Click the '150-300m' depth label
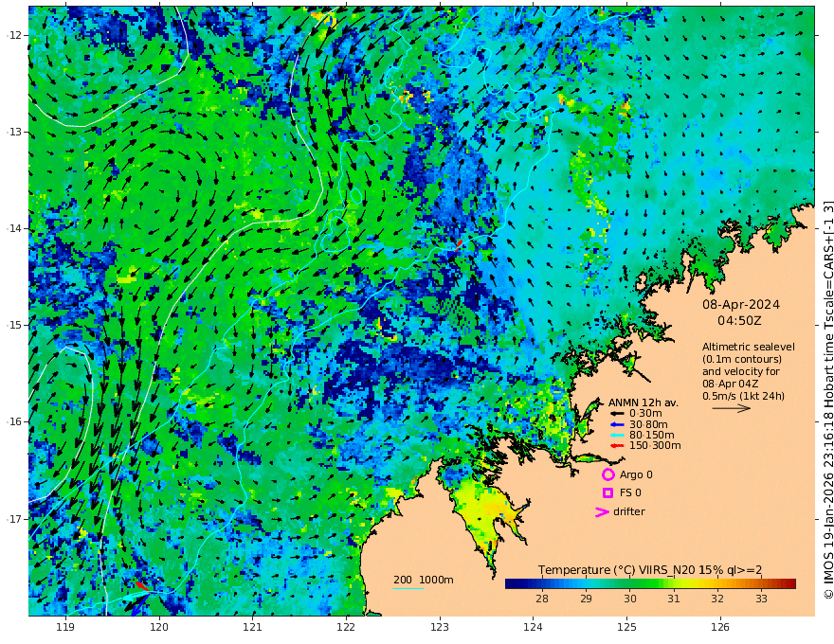The width and height of the screenshot is (834, 644). 654,445
